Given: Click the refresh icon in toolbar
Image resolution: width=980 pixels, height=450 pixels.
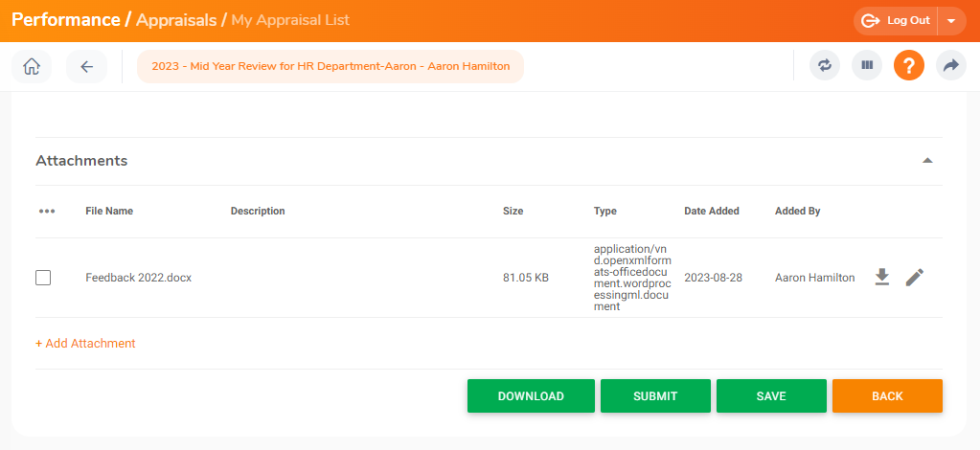Looking at the screenshot, I should click(x=824, y=66).
